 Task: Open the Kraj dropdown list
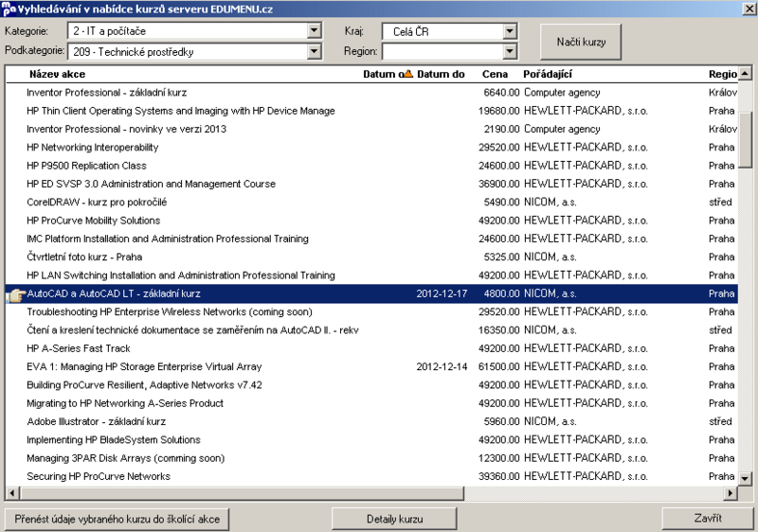click(510, 31)
